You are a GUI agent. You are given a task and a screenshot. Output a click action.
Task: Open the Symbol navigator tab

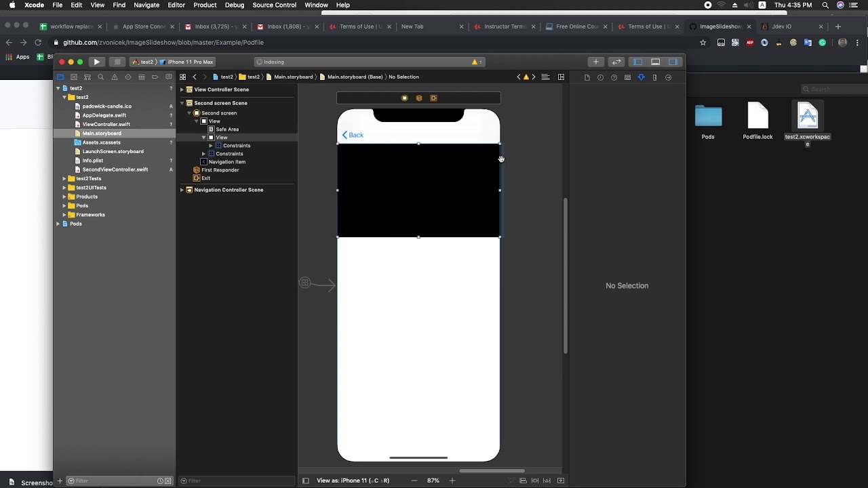tap(87, 77)
